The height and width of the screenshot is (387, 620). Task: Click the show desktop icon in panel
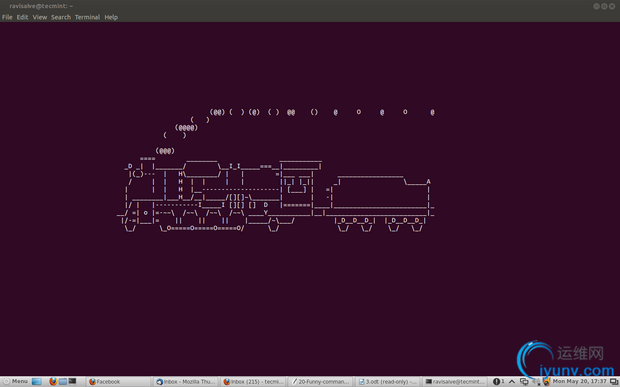pos(37,381)
